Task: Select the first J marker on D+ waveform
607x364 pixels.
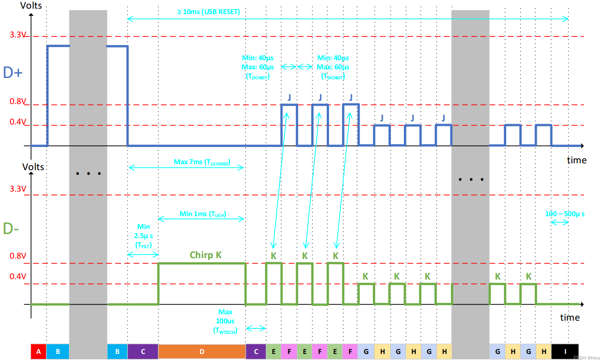Action: pos(289,97)
